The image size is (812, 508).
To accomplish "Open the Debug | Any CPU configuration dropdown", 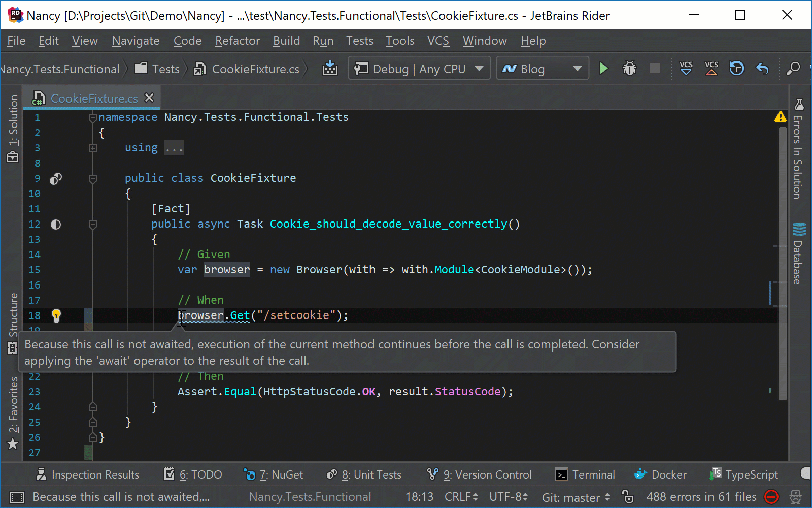I will (x=419, y=69).
